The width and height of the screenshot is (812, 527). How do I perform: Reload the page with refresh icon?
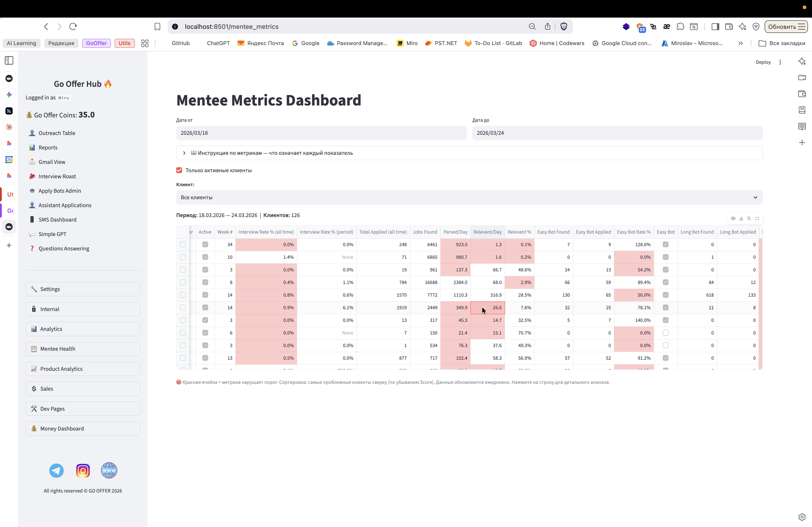tap(73, 27)
